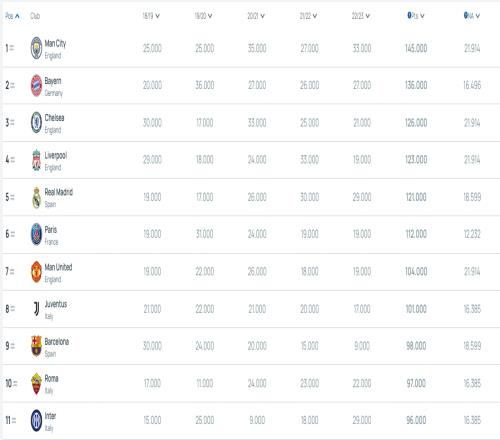Viewport: 500px width, 440px height.
Task: Click the Chelsea club crest
Action: point(36,123)
